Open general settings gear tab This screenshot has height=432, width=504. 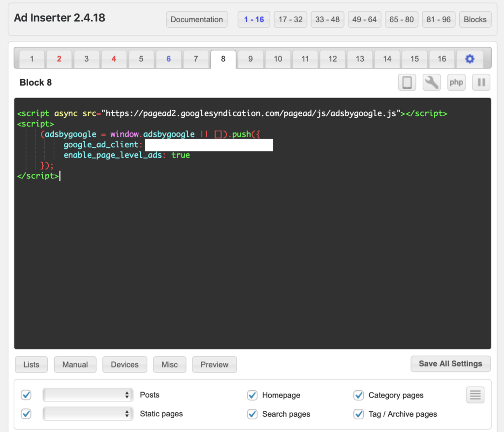point(470,59)
